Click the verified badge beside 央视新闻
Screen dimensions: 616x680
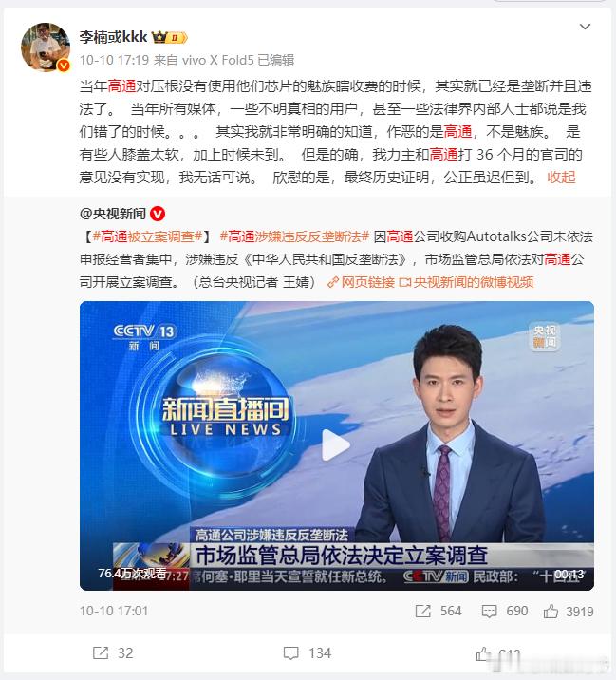158,214
